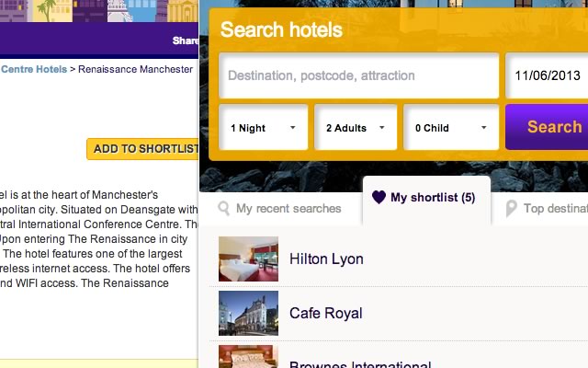
Task: Click the Share link in purple bar
Action: tap(186, 40)
